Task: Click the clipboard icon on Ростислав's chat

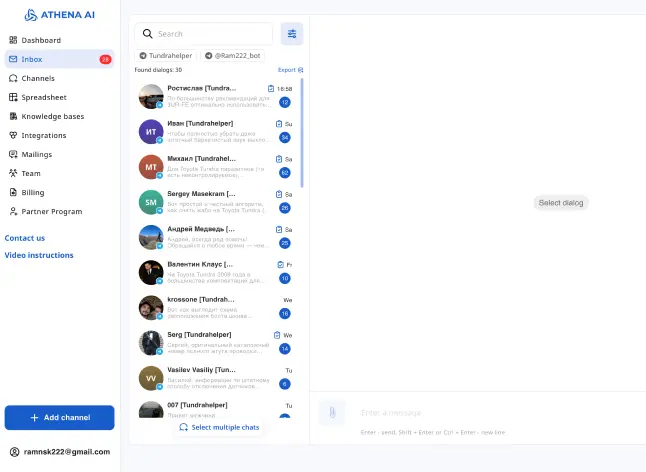Action: point(271,88)
